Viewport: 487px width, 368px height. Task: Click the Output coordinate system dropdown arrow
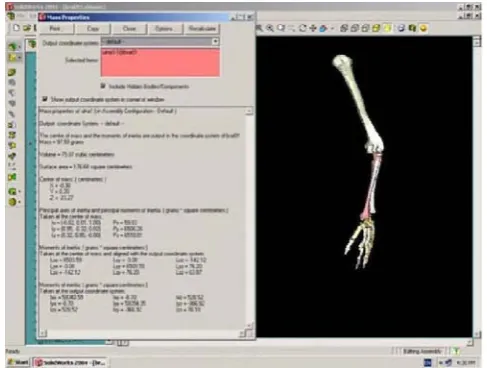215,42
